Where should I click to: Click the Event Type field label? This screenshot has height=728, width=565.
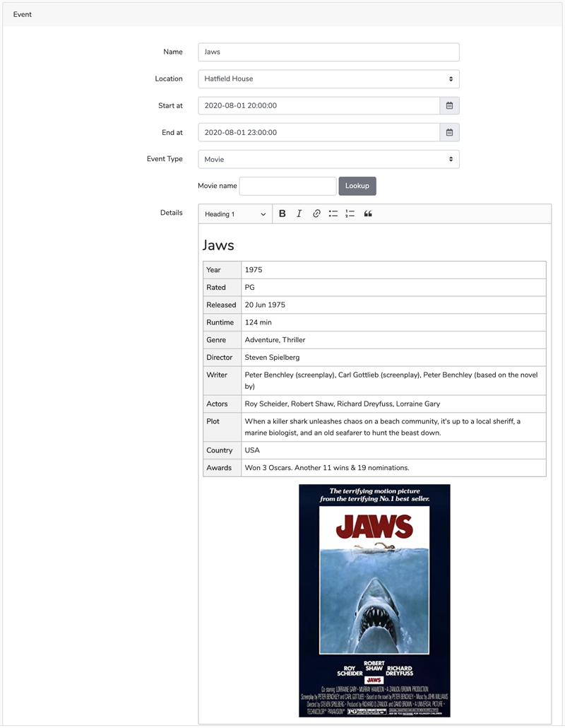click(x=165, y=159)
